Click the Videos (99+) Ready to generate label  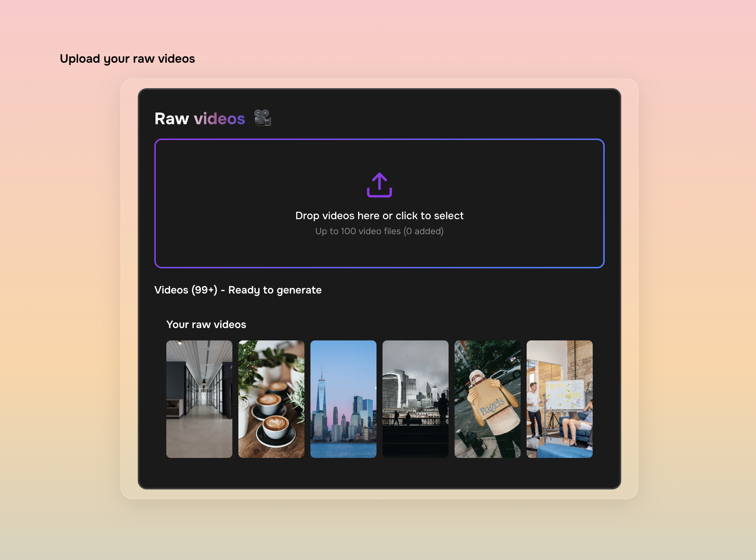coord(238,290)
